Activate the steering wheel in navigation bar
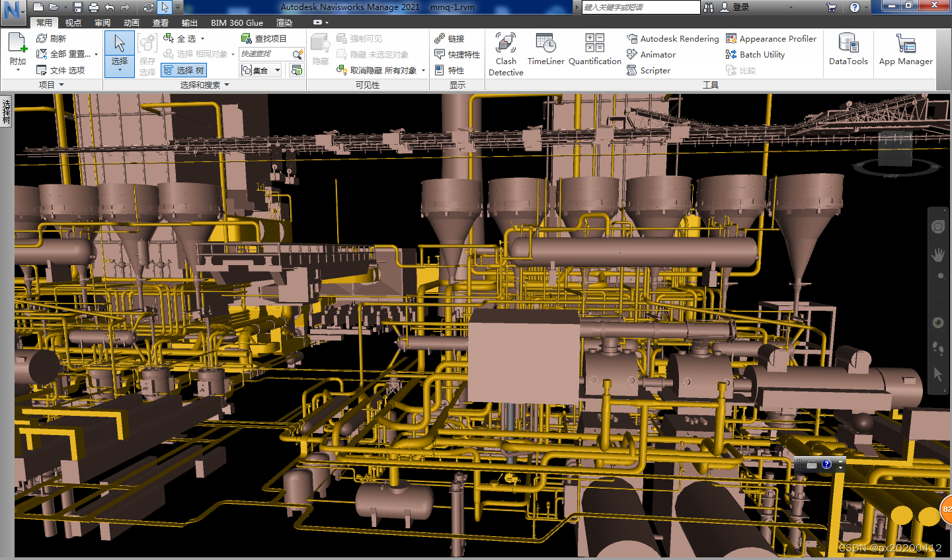The height and width of the screenshot is (560, 952). click(x=937, y=227)
